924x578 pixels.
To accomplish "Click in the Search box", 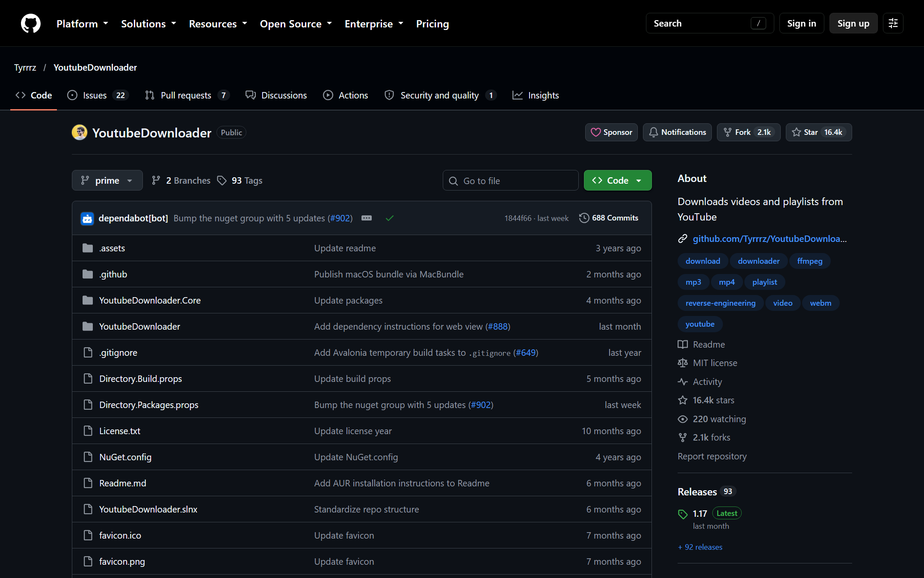I will 710,23.
